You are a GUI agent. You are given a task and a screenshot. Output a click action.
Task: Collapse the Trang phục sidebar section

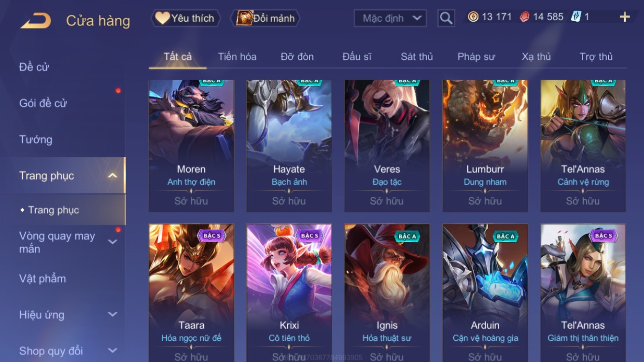click(x=112, y=176)
